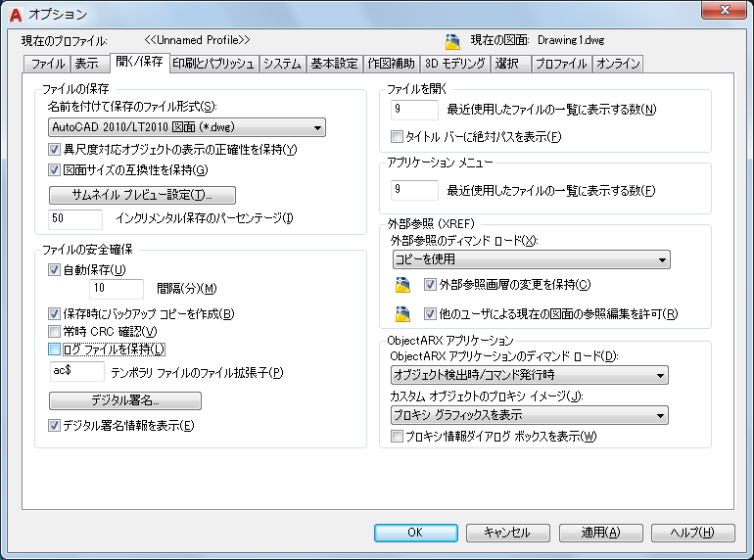Open 外部参照のデマンド ロード dropdown (コピーを使用)
The width and height of the screenshot is (754, 560).
click(532, 259)
